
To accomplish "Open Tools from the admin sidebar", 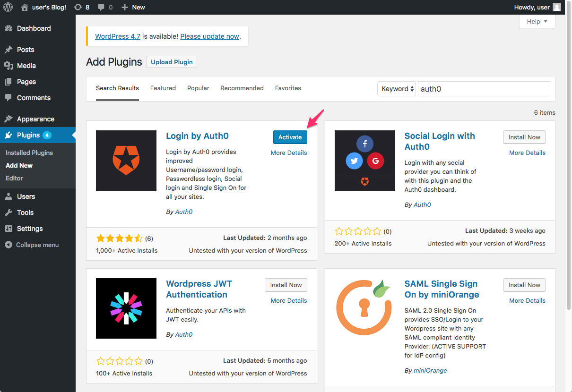I will point(25,213).
